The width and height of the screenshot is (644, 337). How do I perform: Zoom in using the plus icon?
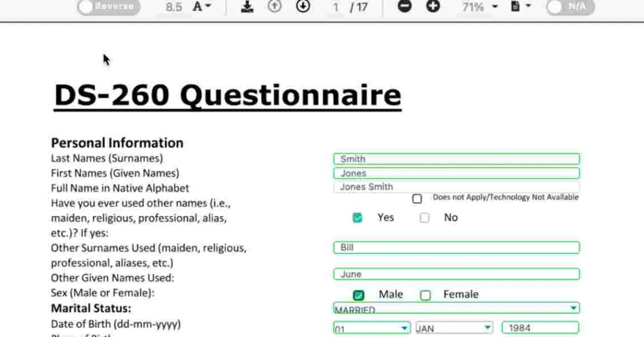pos(433,7)
